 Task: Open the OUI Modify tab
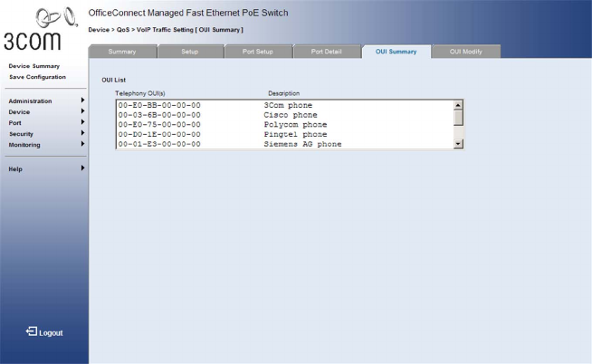(x=466, y=52)
